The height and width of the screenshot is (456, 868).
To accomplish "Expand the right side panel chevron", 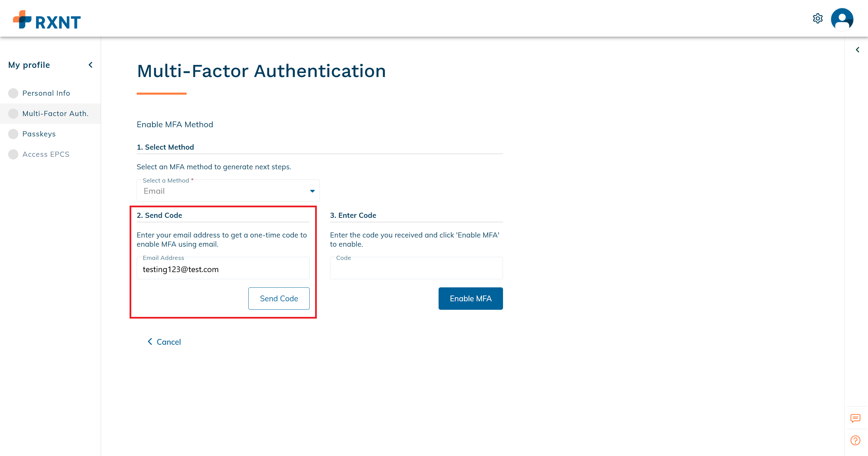I will (857, 50).
